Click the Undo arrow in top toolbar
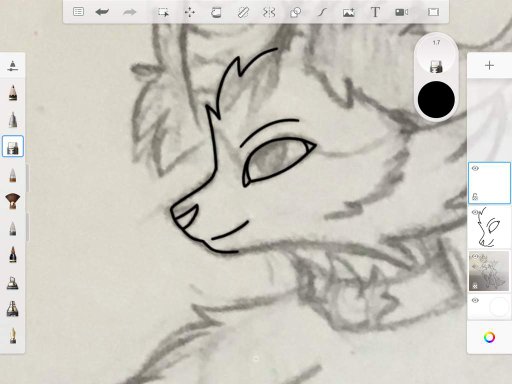Image resolution: width=512 pixels, height=384 pixels. [102, 12]
